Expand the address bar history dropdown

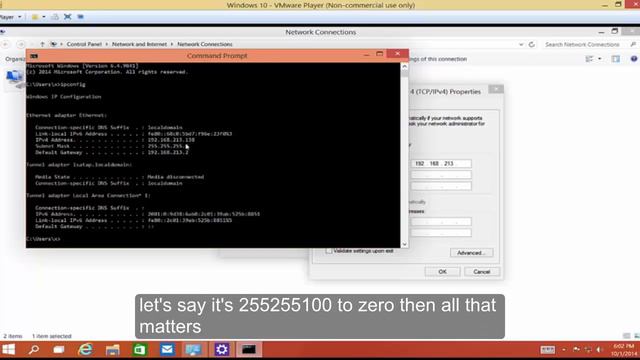click(521, 44)
